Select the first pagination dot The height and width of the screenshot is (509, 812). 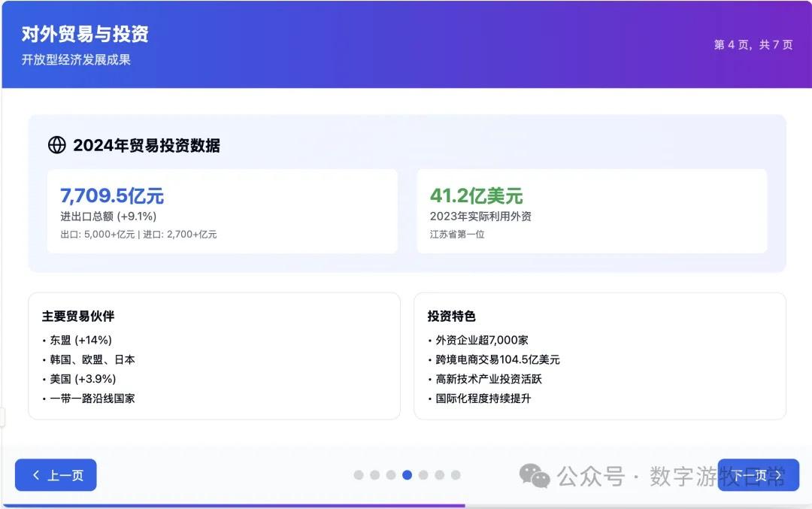(x=359, y=475)
